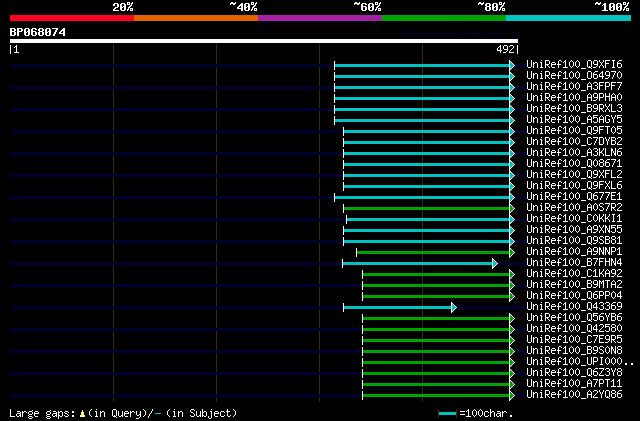
Task: Select the UniRef100_A3KLN6 label
Action: [574, 153]
